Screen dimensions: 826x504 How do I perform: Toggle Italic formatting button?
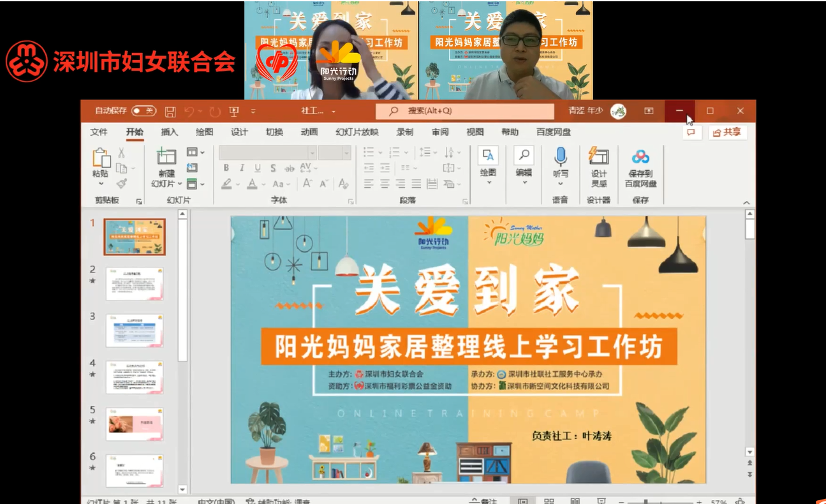click(x=242, y=168)
